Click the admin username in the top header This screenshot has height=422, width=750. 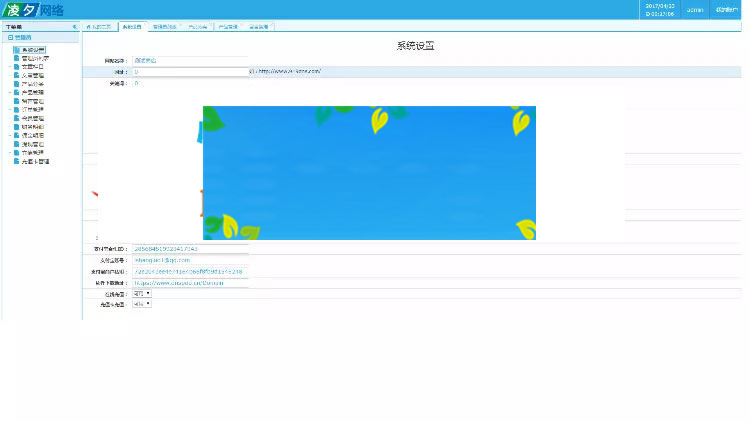694,10
